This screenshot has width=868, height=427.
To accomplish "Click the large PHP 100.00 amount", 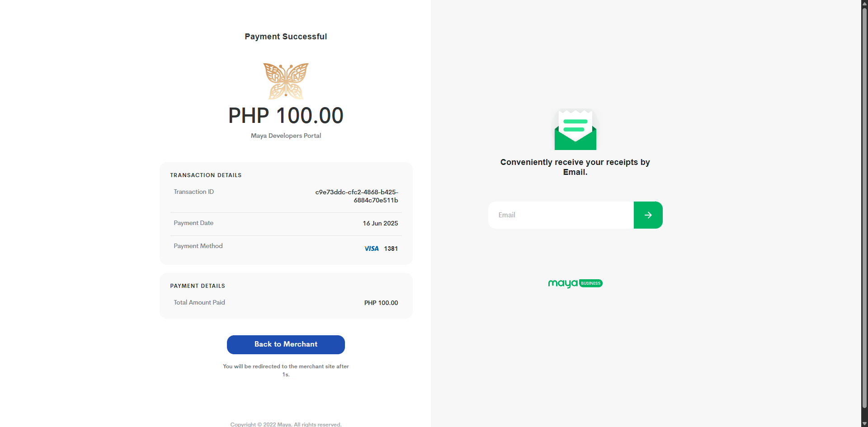I will [x=286, y=116].
